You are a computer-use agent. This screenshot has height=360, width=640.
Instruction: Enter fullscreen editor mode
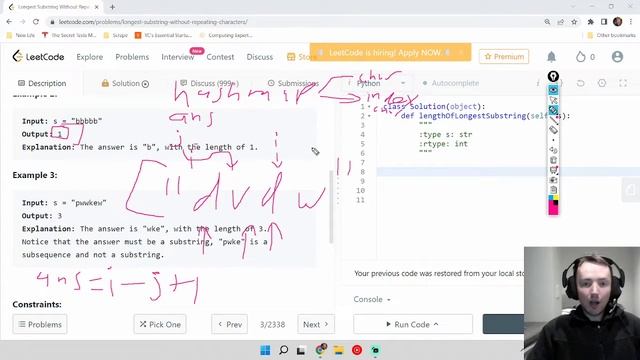623,83
